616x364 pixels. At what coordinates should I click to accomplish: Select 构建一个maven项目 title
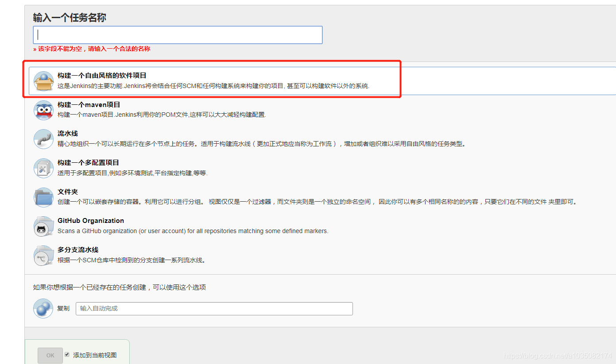(x=89, y=105)
